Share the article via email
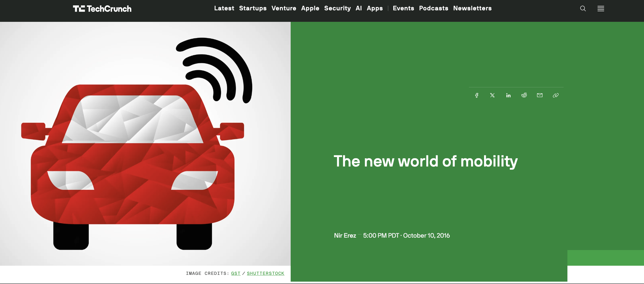Image resolution: width=644 pixels, height=284 pixels. pos(540,95)
